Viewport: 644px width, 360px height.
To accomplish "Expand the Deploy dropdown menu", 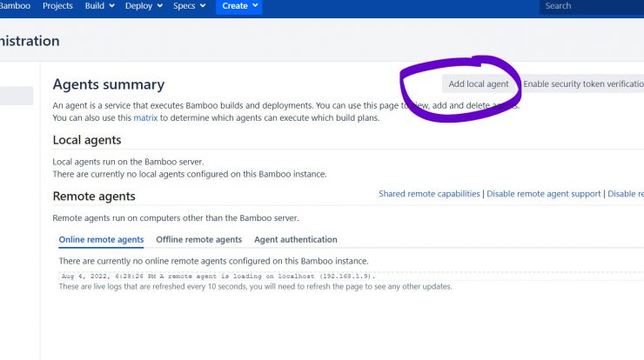I will (x=144, y=6).
